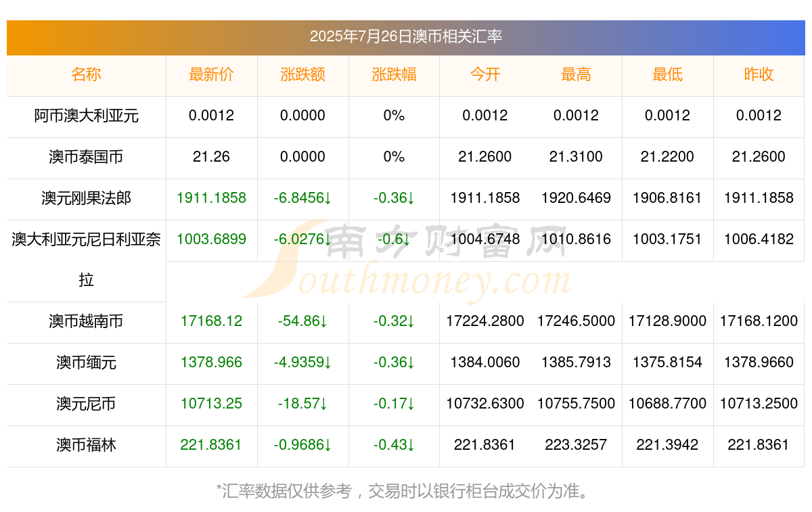Click 澳大利亚元尼日利亚奈拉 row name

86,260
